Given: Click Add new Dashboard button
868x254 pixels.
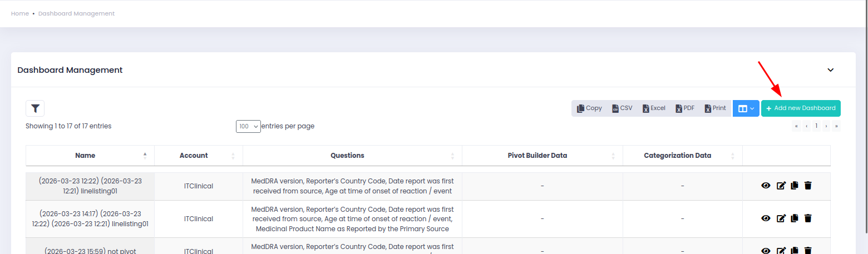Looking at the screenshot, I should 801,108.
